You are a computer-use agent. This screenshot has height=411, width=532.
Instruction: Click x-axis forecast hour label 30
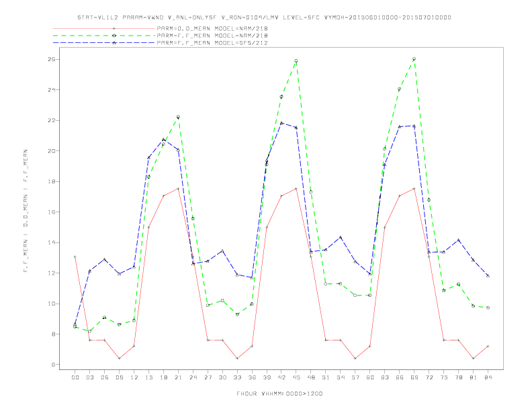[222, 377]
